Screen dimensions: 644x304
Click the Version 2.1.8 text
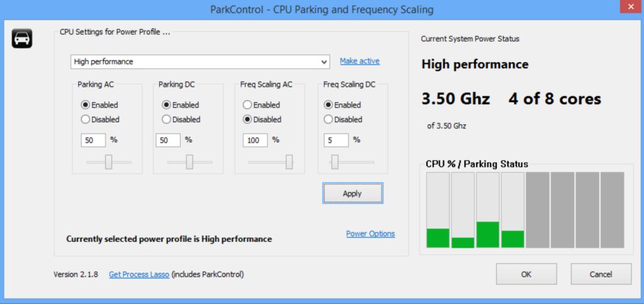tap(76, 274)
